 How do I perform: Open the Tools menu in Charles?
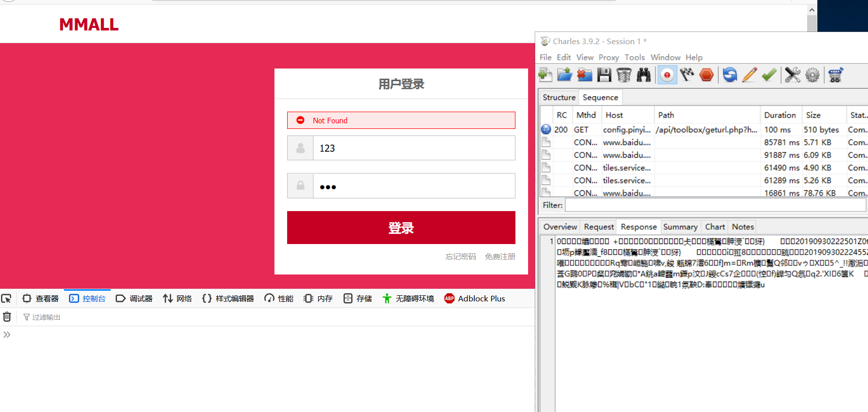(635, 57)
